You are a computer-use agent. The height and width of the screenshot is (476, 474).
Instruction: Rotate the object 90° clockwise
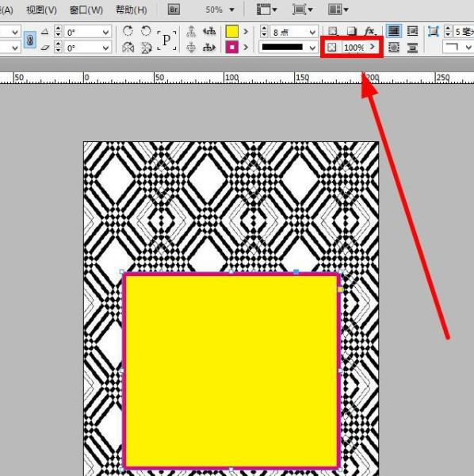[x=128, y=31]
